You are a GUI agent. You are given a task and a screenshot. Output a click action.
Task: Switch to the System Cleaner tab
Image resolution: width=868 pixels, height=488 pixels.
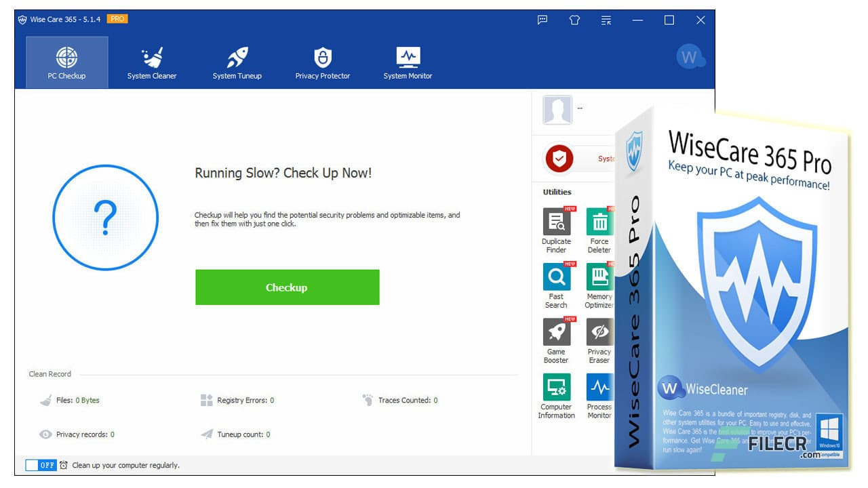point(151,62)
